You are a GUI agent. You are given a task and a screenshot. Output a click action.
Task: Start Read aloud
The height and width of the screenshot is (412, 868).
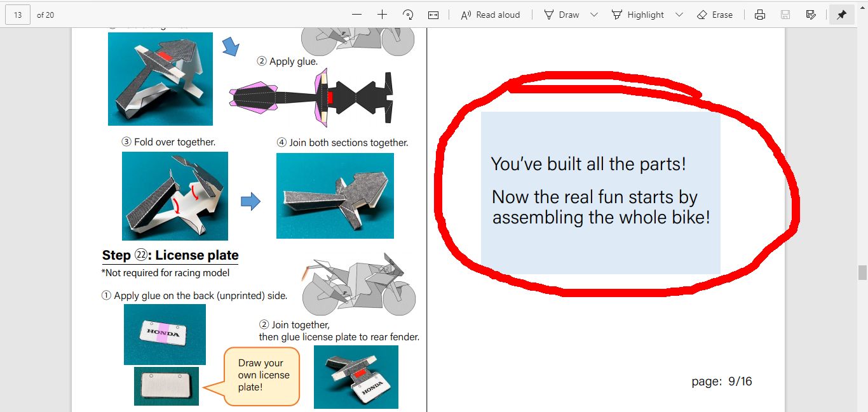tap(490, 15)
